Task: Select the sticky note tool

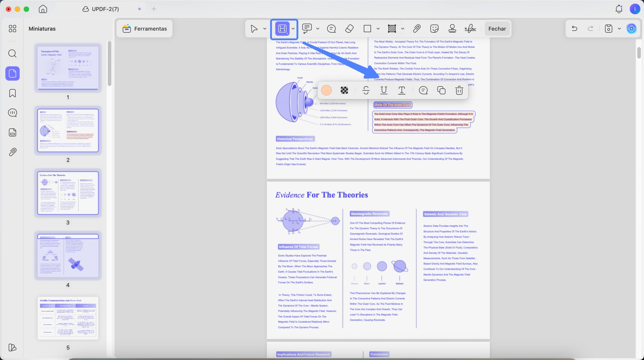Action: coord(331,29)
